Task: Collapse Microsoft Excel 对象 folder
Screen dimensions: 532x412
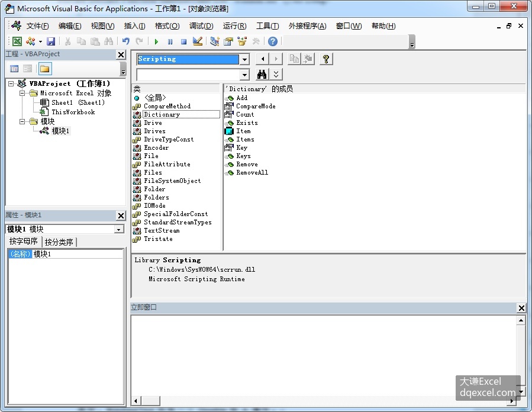Action: coord(22,93)
